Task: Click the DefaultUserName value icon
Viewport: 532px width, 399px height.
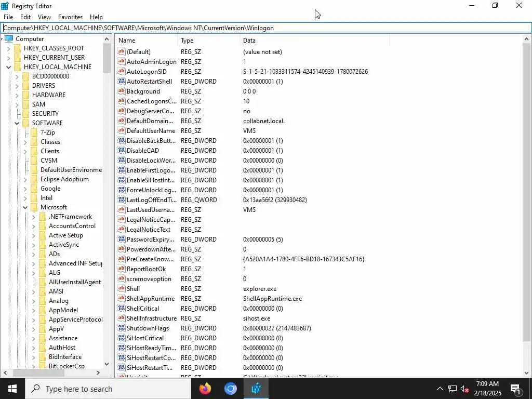Action: pyautogui.click(x=122, y=130)
